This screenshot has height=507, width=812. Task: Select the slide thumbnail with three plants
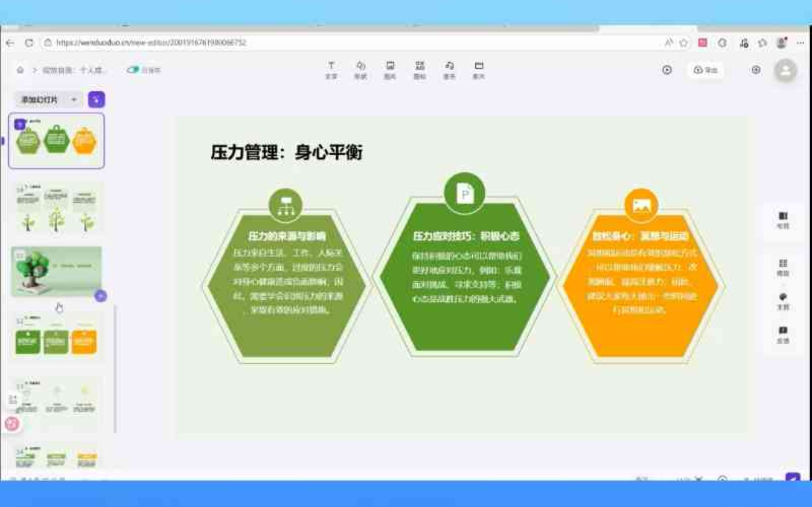click(57, 209)
